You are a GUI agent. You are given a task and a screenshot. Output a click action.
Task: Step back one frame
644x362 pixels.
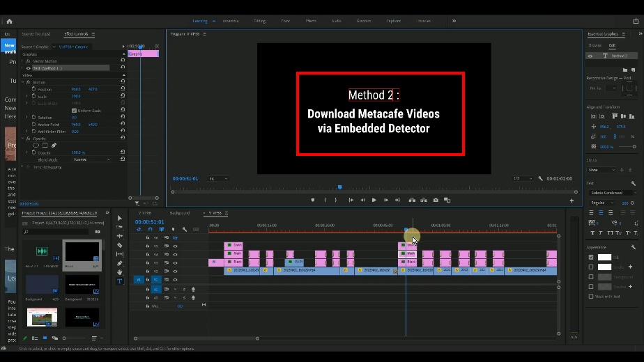(x=362, y=200)
